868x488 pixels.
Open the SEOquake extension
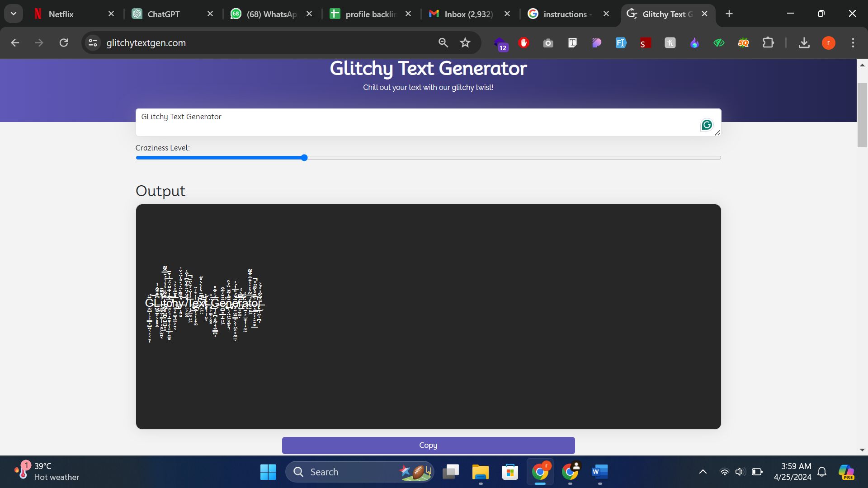744,43
